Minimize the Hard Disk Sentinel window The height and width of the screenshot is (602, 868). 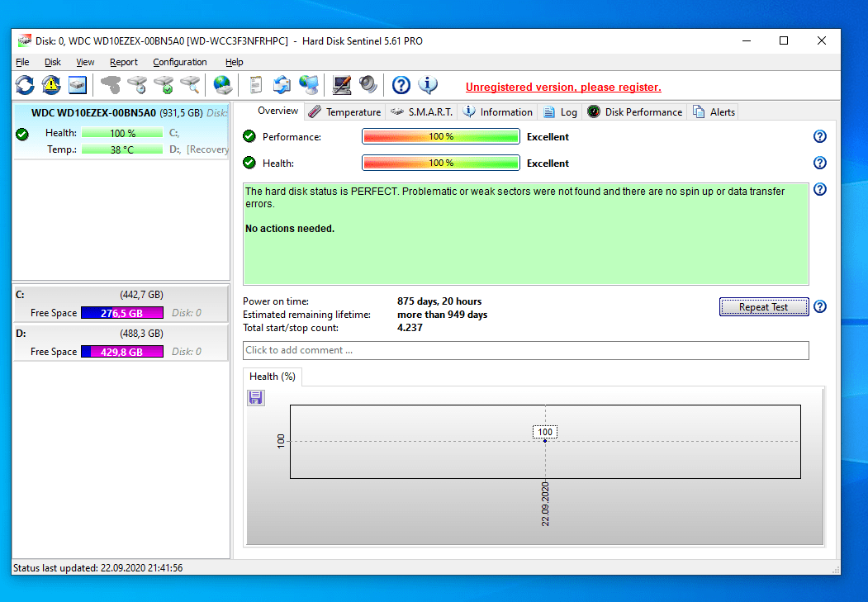pyautogui.click(x=747, y=40)
